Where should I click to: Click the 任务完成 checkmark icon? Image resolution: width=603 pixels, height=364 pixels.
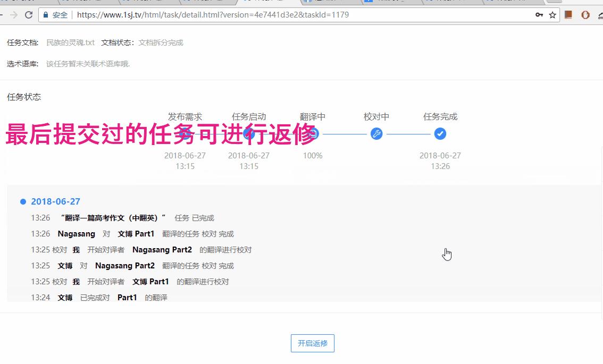440,134
